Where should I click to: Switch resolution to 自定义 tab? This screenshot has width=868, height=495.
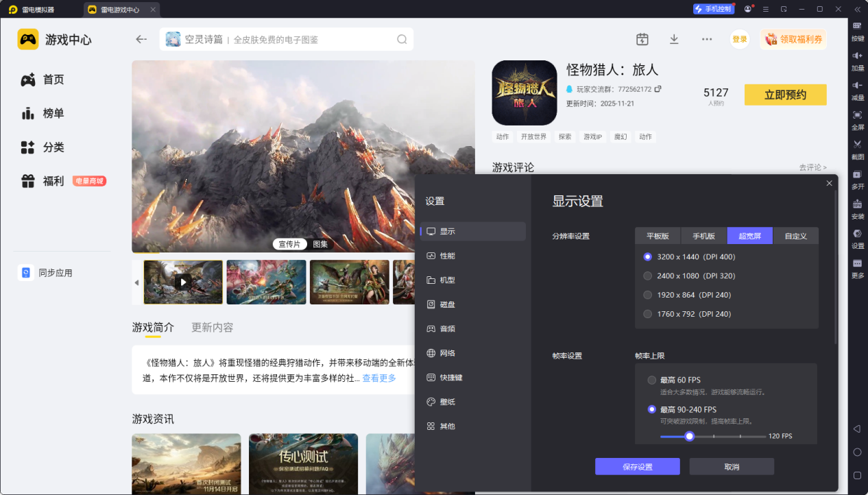click(x=796, y=236)
